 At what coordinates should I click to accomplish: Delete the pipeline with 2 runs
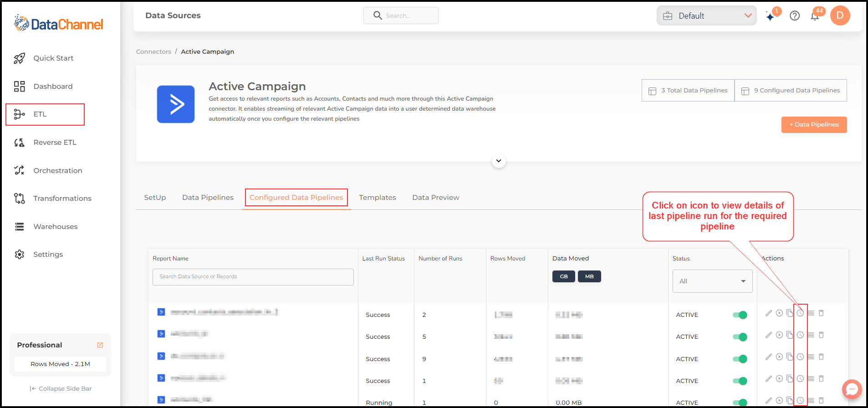pyautogui.click(x=821, y=313)
